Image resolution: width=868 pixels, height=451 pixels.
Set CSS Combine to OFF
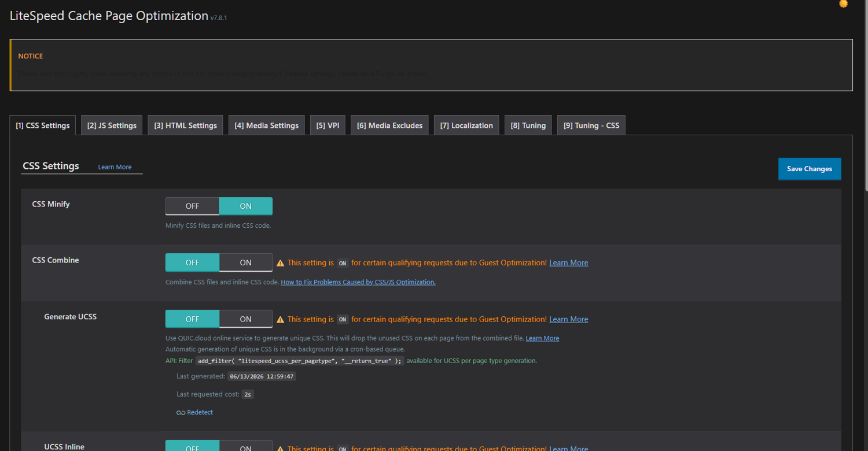point(192,263)
